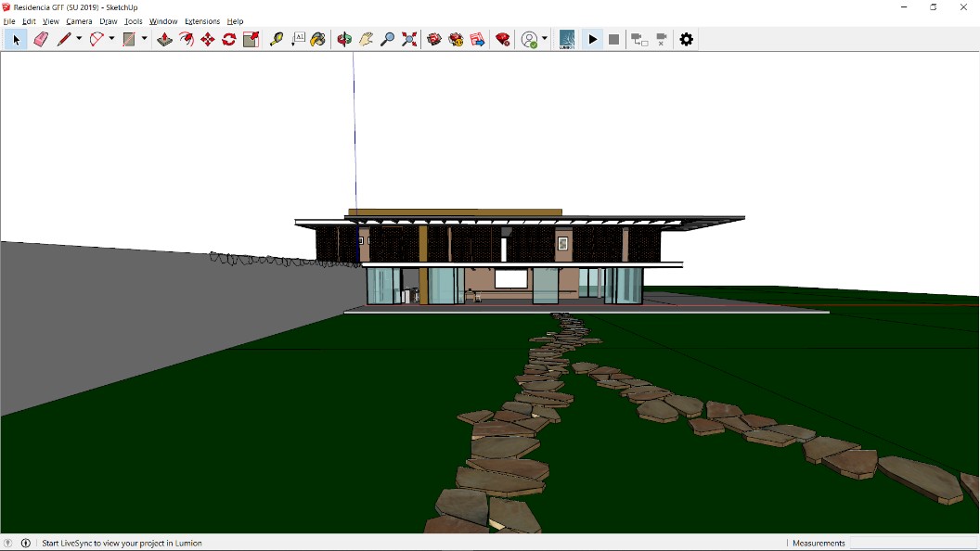This screenshot has width=980, height=551.
Task: Expand the arc tool dropdown arrow
Action: tap(111, 39)
